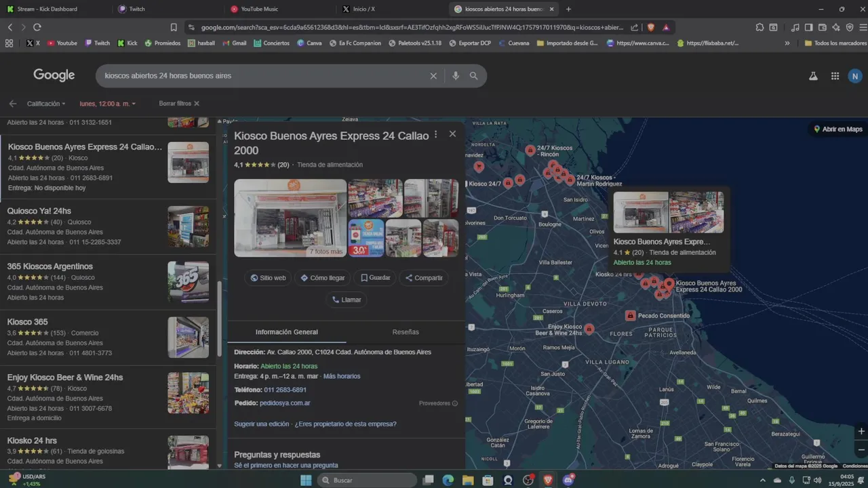Click the Enjoy Kiosco Beer & Wine pin
This screenshot has height=488, width=868.
tap(589, 329)
